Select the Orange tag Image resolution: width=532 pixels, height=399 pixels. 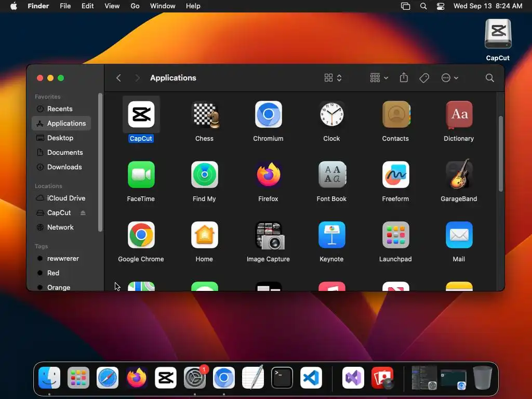point(61,287)
